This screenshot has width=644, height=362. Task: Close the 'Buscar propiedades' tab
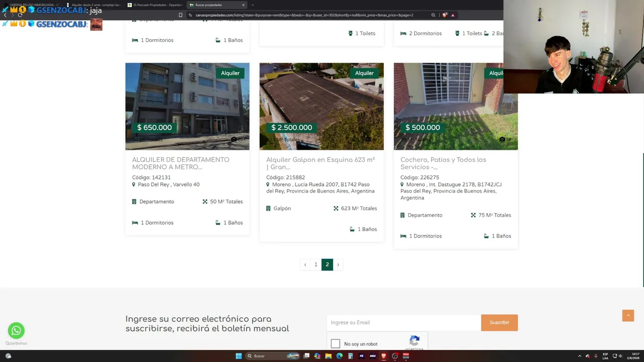tap(243, 5)
